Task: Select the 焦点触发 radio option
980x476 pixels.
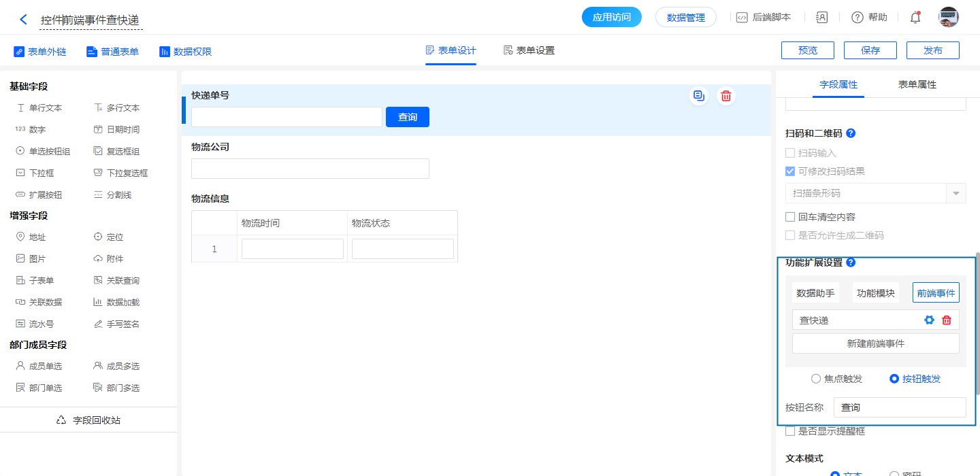Action: point(816,379)
